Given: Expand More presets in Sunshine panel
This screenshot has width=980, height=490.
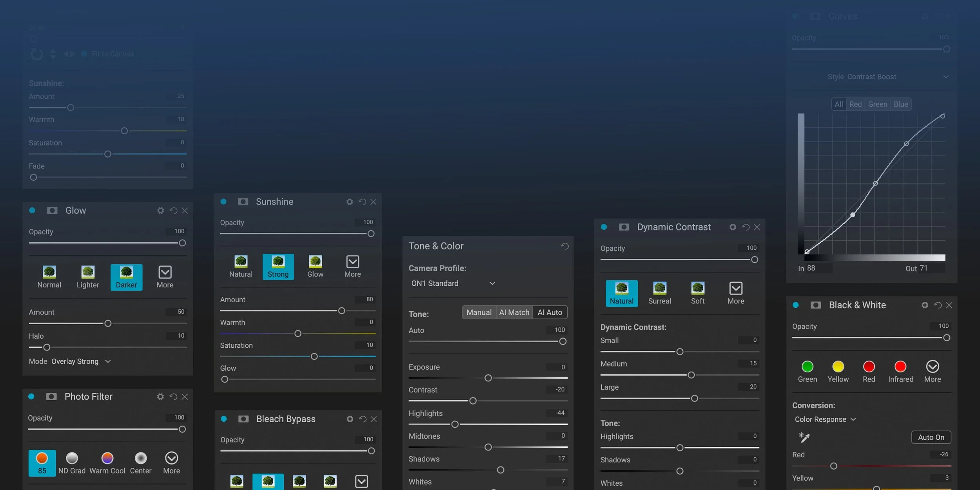Looking at the screenshot, I should (x=352, y=267).
